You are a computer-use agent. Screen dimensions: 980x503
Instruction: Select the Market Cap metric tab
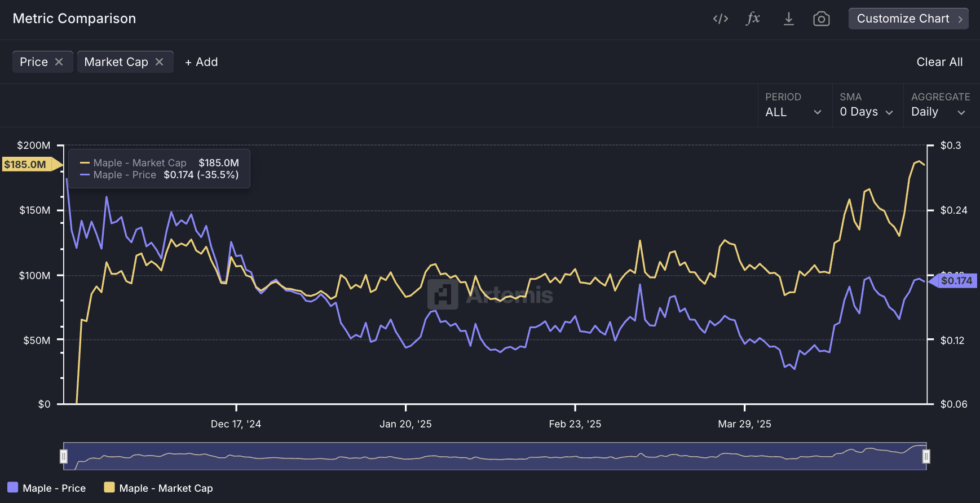click(x=116, y=62)
